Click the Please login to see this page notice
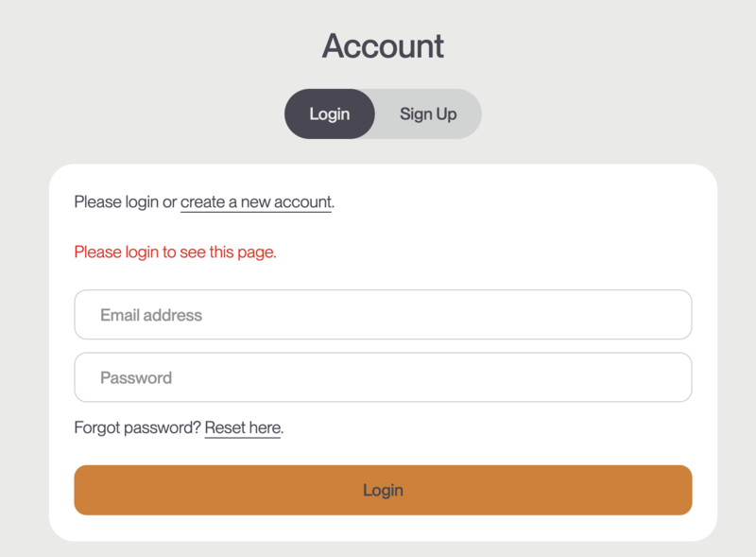This screenshot has width=756, height=557. [x=175, y=252]
